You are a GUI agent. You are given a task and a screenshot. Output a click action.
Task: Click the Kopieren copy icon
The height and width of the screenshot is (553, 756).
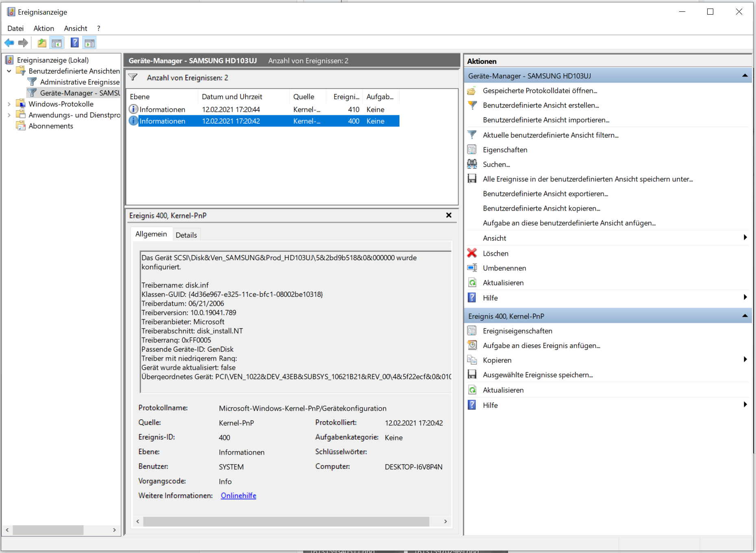[x=472, y=360]
